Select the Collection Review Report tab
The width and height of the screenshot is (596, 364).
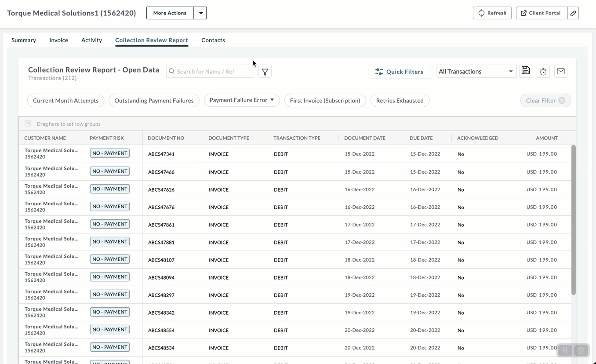pyautogui.click(x=152, y=40)
